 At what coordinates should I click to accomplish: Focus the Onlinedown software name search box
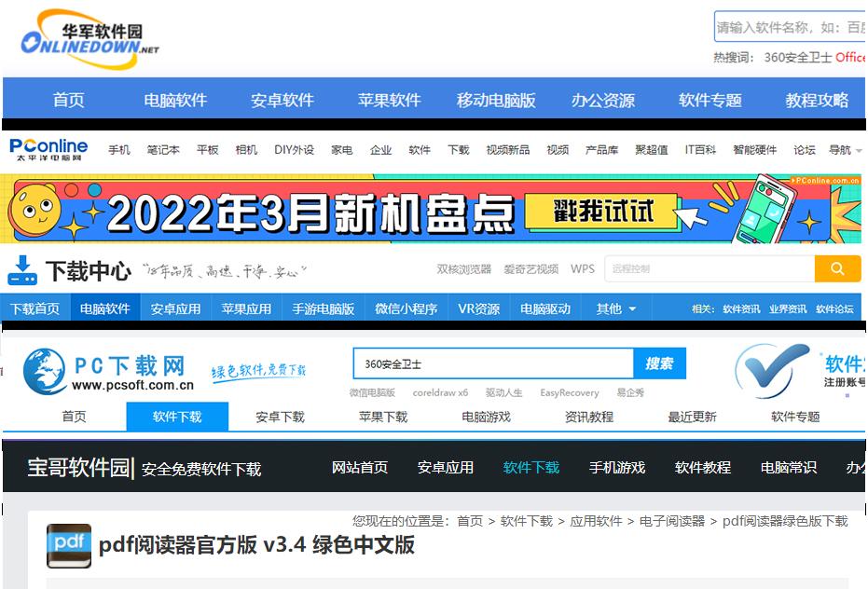[791, 27]
